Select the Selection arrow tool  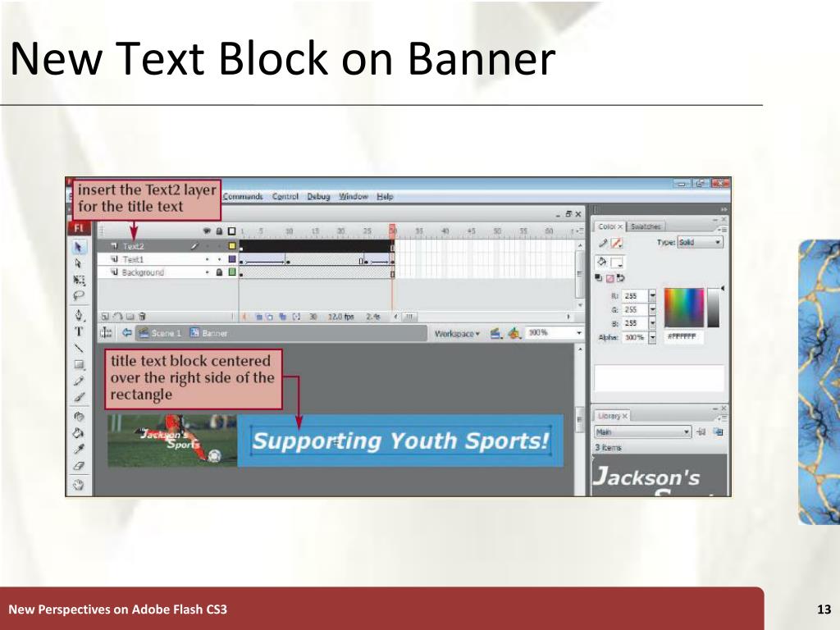(x=79, y=247)
